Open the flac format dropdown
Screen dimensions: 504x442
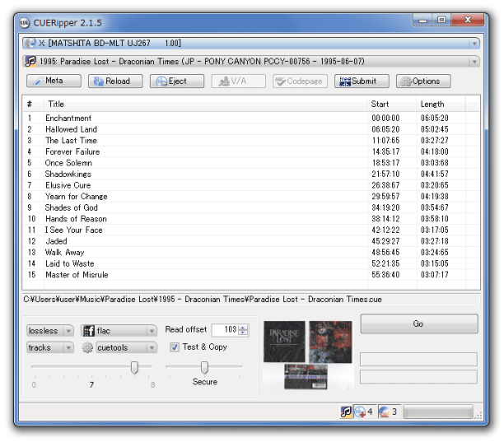pyautogui.click(x=119, y=331)
